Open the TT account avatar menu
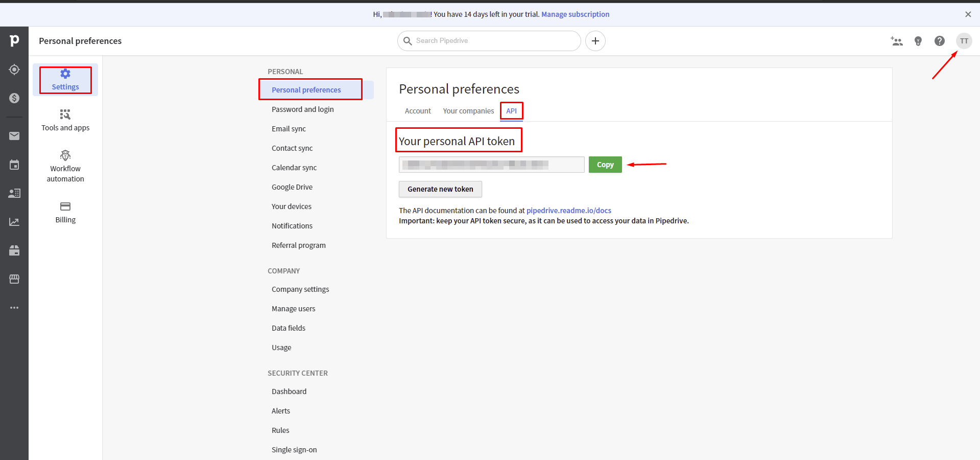Screen dimensions: 980x460 click(964, 41)
